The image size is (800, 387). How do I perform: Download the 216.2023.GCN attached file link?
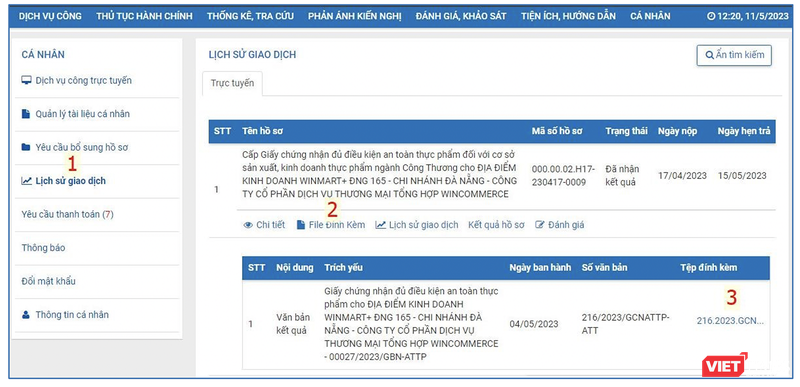pyautogui.click(x=730, y=321)
